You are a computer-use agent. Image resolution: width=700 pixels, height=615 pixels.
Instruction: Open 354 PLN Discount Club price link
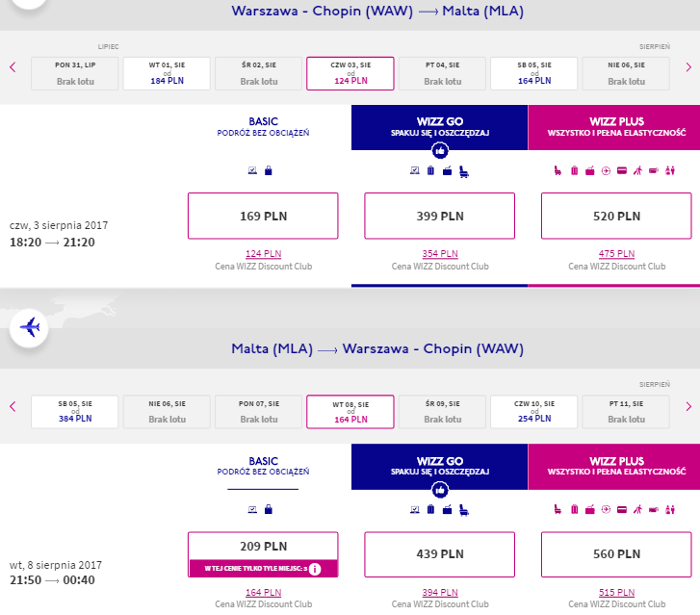tap(440, 254)
